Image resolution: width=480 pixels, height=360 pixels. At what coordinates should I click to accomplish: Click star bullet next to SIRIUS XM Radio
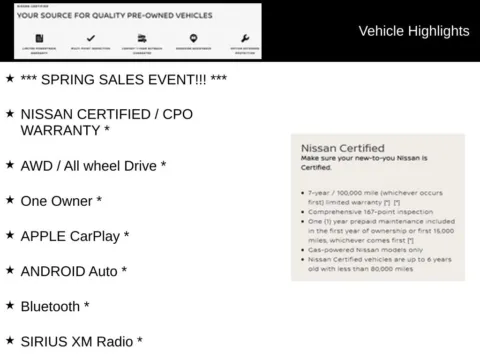coord(10,340)
